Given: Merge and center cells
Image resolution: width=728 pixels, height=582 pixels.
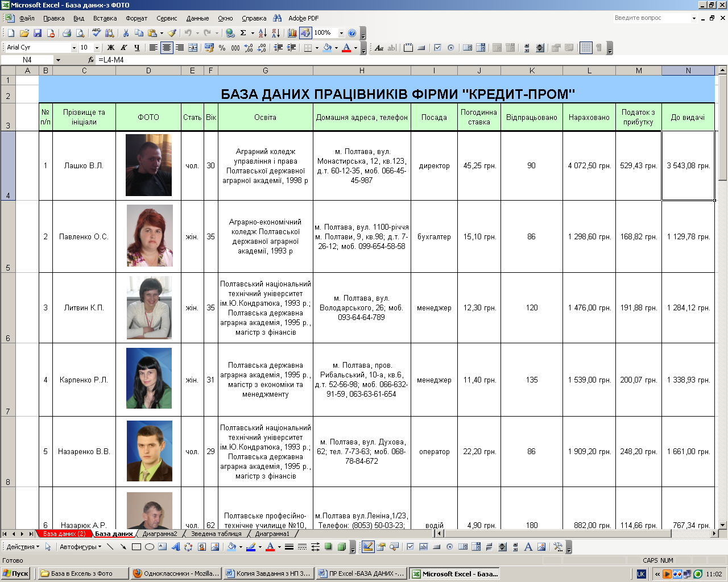Looking at the screenshot, I should [x=193, y=48].
